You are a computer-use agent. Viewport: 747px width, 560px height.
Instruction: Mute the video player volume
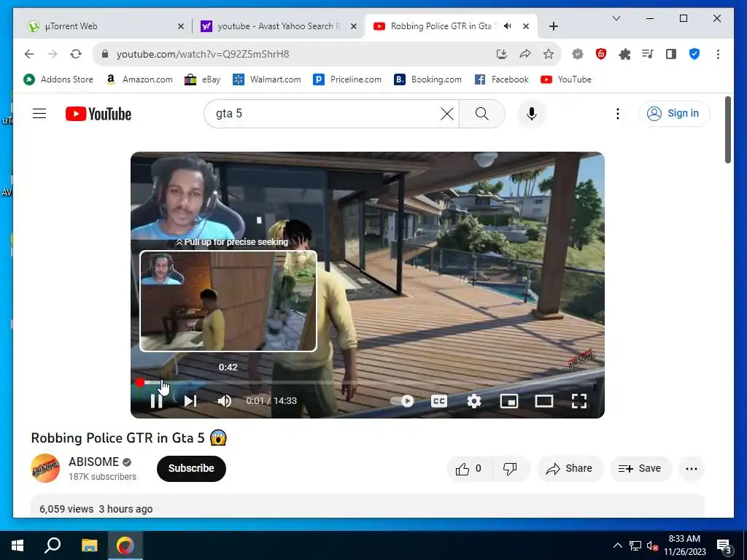(x=225, y=401)
